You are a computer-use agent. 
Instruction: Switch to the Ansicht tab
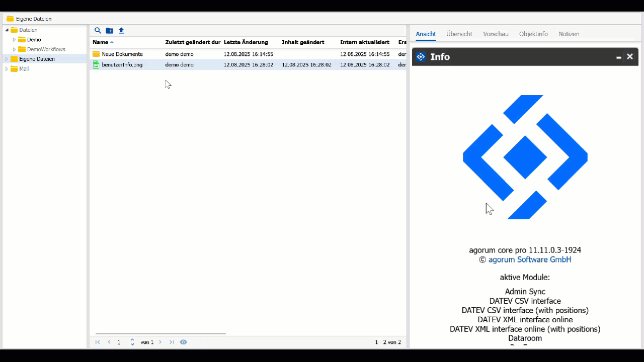426,34
